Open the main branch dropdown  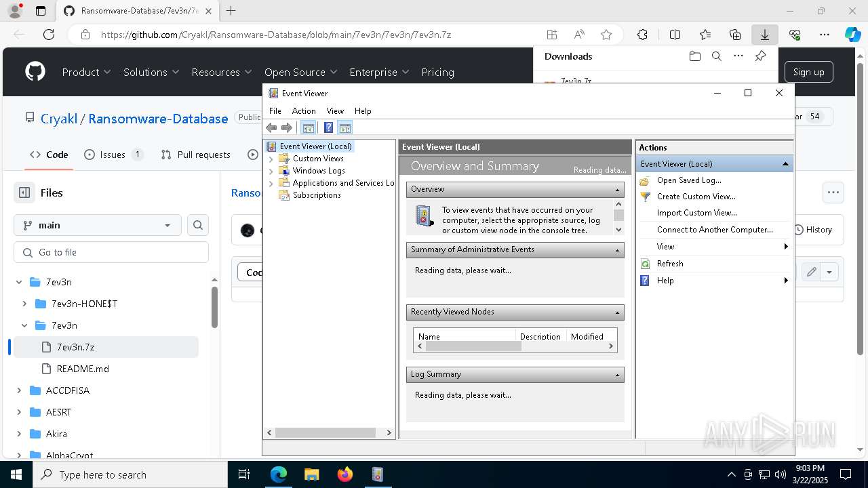coord(98,225)
